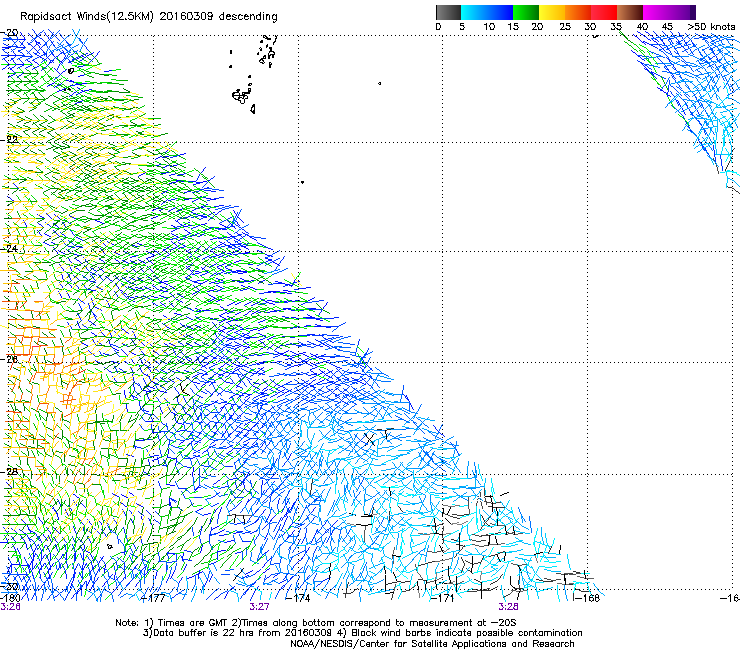The width and height of the screenshot is (740, 650).
Task: Click the latitude label '-28'
Action: 10,471
